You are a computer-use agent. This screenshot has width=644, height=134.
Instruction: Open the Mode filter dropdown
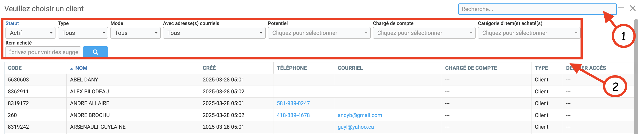135,33
